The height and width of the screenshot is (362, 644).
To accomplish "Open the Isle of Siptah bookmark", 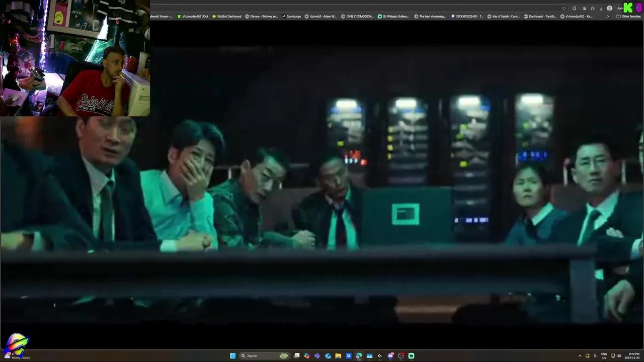I will point(503,17).
